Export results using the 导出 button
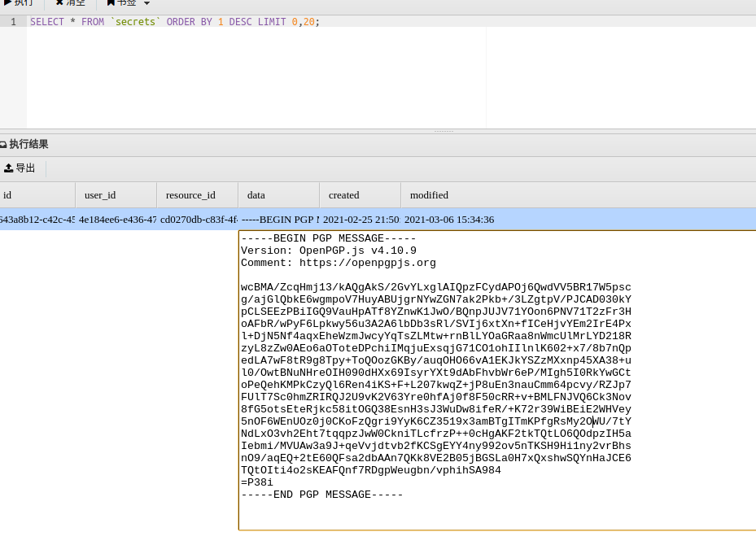 point(20,168)
